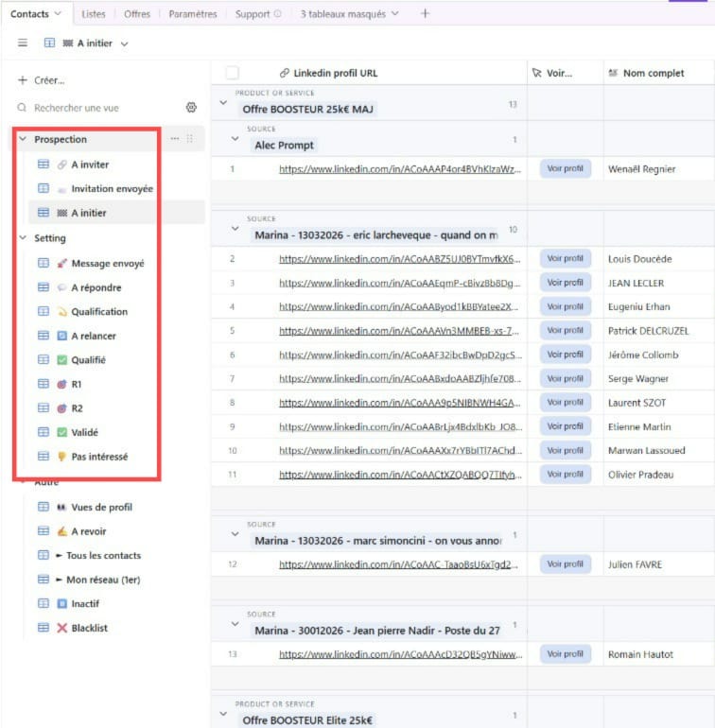Collapse the Offre BOOSTEUR 25k€ MAJ group
This screenshot has height=728, width=715.
tap(223, 103)
